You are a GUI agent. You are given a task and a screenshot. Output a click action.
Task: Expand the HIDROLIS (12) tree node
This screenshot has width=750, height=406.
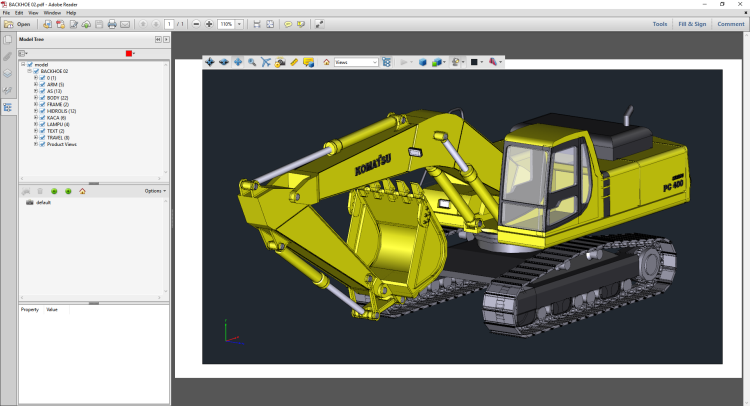click(36, 111)
